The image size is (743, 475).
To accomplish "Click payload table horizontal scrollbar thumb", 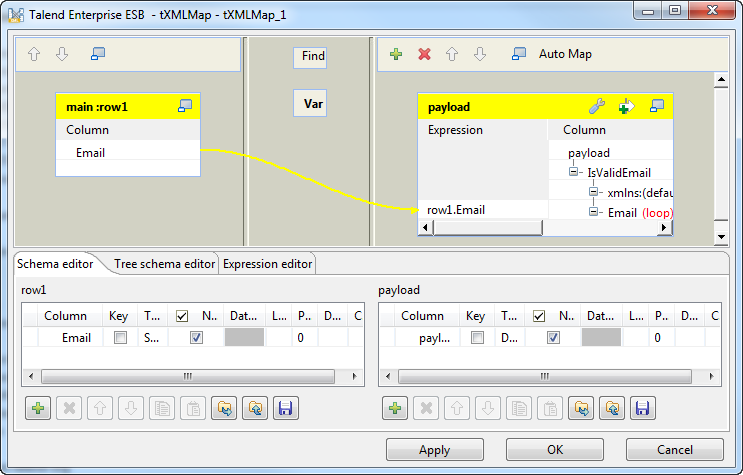I will point(488,228).
